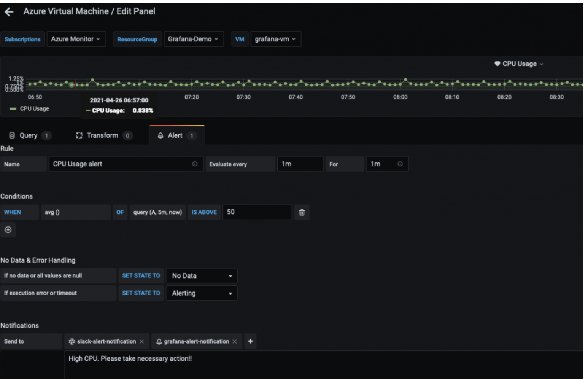Image resolution: width=588 pixels, height=379 pixels.
Task: Select the Alert tab
Action: pos(177,135)
